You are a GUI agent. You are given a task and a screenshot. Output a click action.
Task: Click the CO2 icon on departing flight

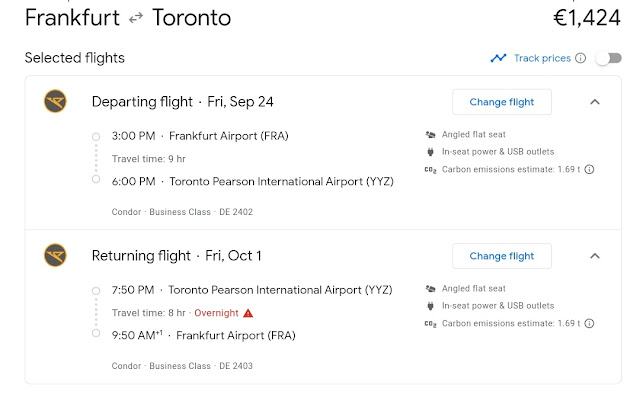[x=430, y=170]
